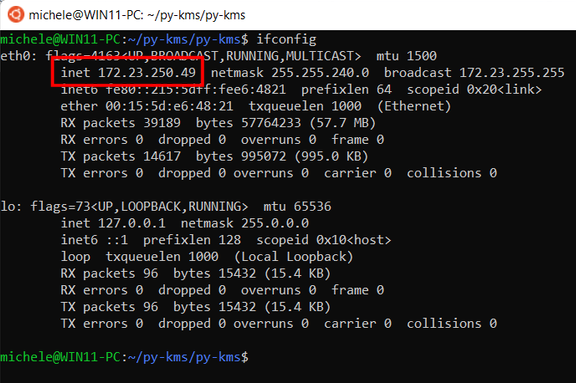Click the Ubuntu icon in title bar
The height and width of the screenshot is (383, 576).
click(16, 15)
